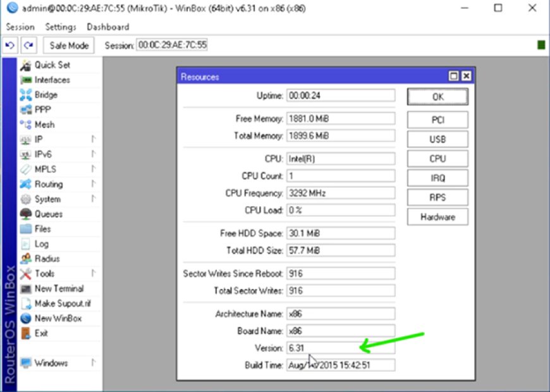Viewport: 550px width, 392px height.
Task: Click the Architecture Name field
Action: pyautogui.click(x=341, y=314)
